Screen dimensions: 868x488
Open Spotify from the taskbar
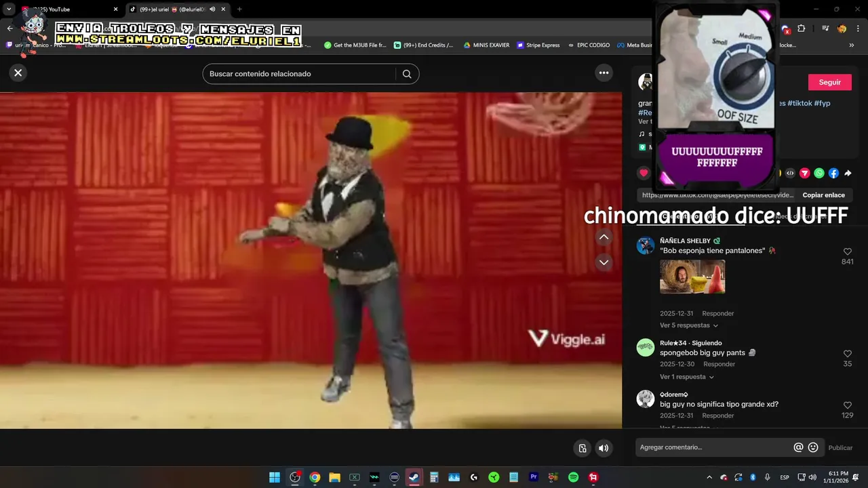pos(574,477)
